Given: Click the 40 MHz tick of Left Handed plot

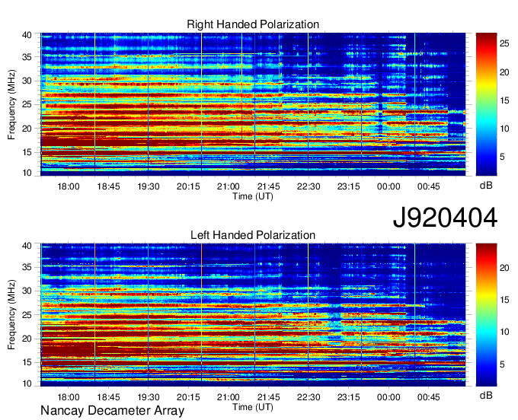Looking at the screenshot, I should pos(27,246).
